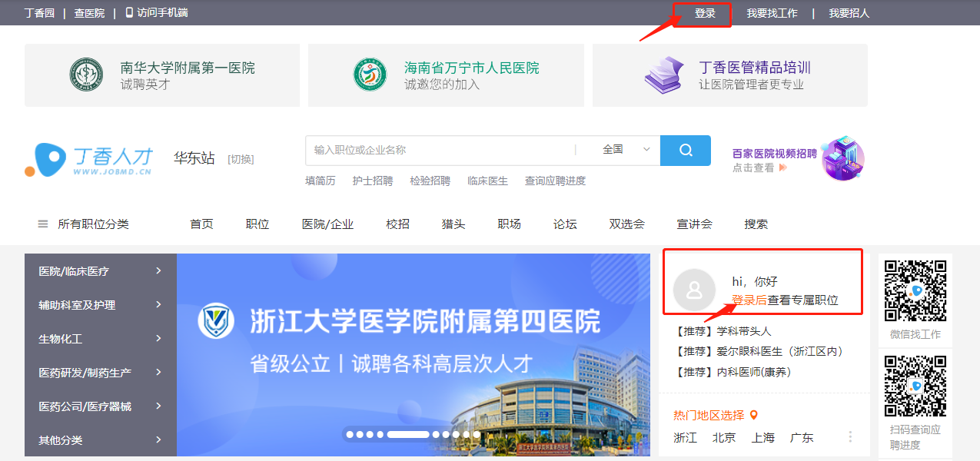Click the 丁香人才 site logo
This screenshot has height=461, width=980.
pyautogui.click(x=88, y=160)
